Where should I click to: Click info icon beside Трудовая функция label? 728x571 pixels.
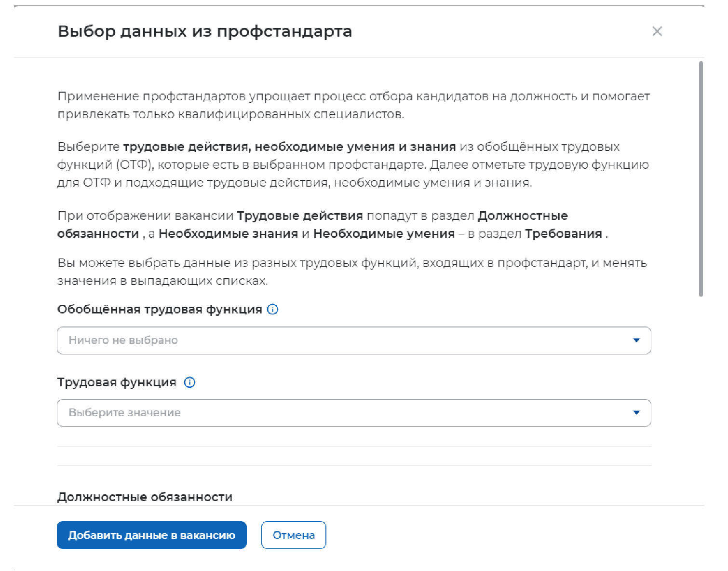click(190, 382)
